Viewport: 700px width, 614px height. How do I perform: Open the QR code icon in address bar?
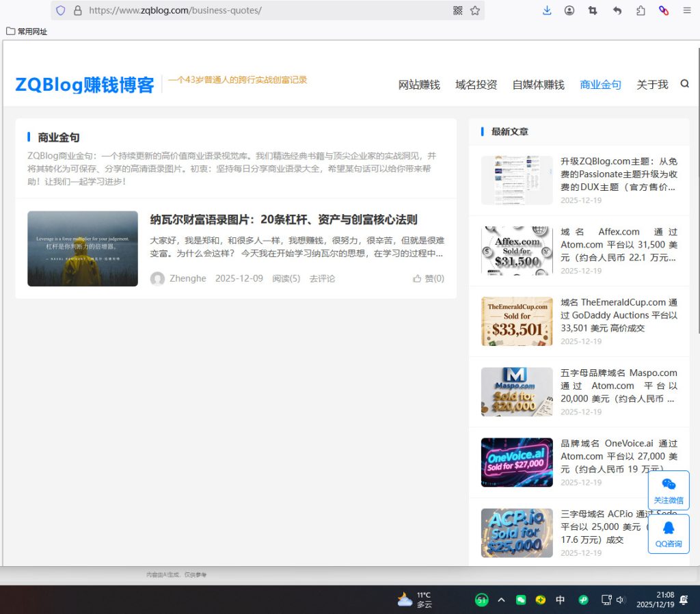(x=457, y=10)
